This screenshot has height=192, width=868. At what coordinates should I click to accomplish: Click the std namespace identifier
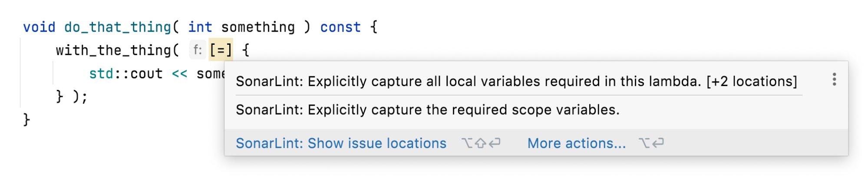(101, 74)
